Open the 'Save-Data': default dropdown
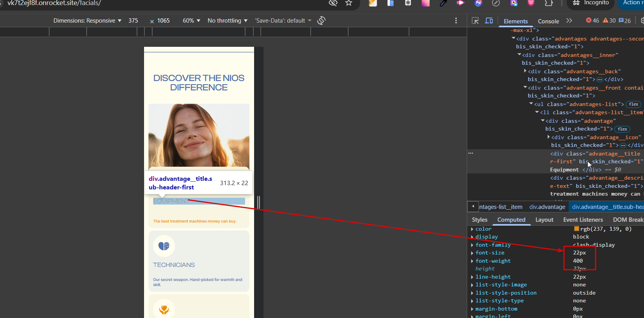Image resolution: width=644 pixels, height=318 pixels. tap(283, 21)
